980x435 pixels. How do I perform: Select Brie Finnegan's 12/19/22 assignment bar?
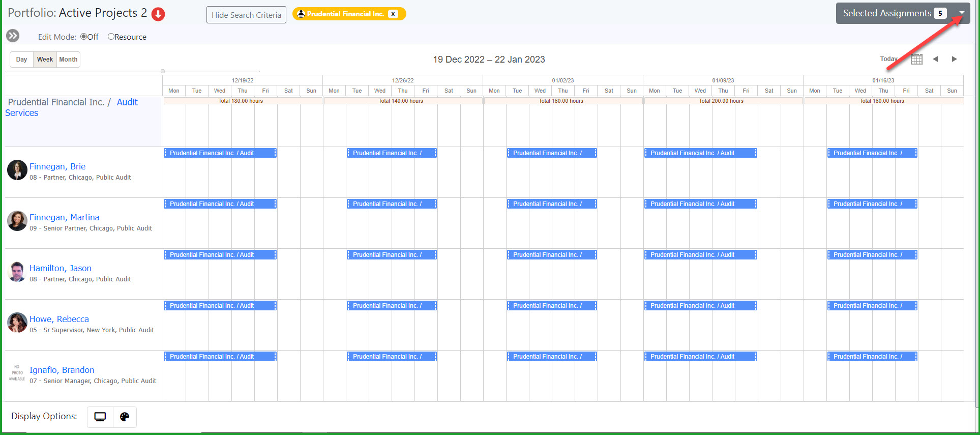pyautogui.click(x=220, y=153)
